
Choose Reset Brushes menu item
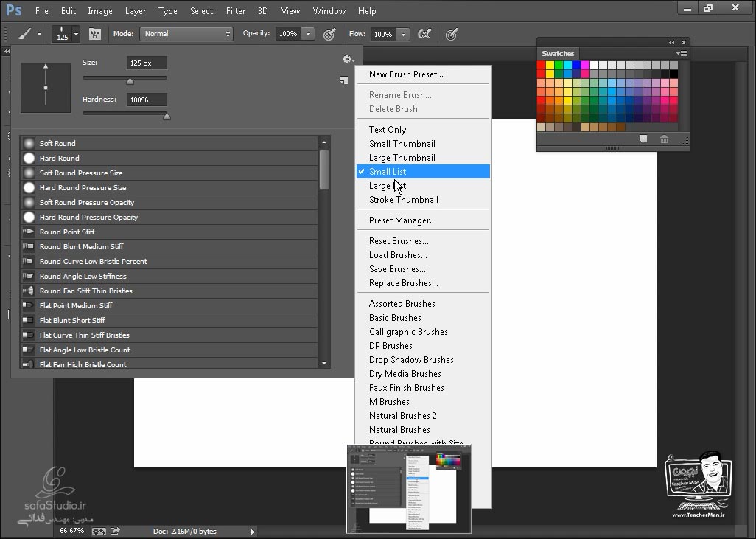pos(424,241)
